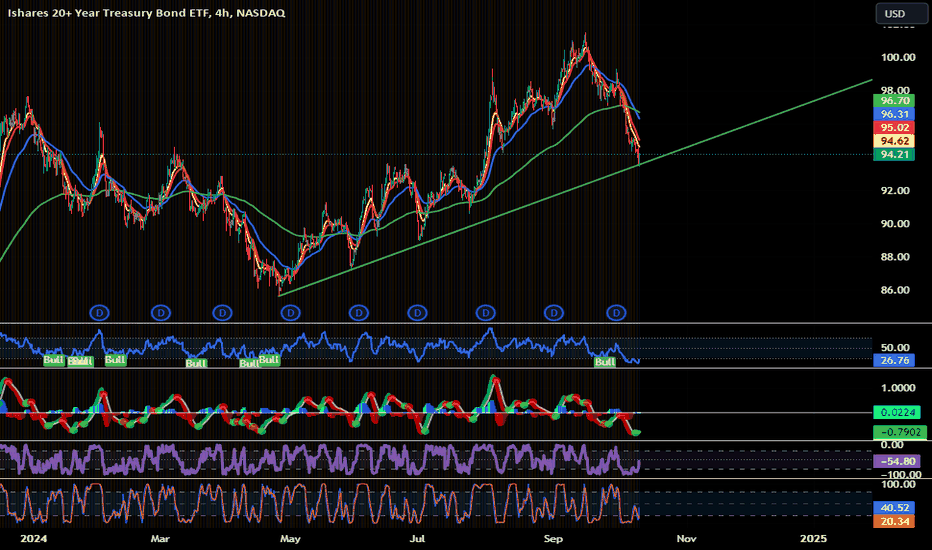Click the USD currency button
Image resolution: width=932 pixels, height=550 pixels.
901,14
